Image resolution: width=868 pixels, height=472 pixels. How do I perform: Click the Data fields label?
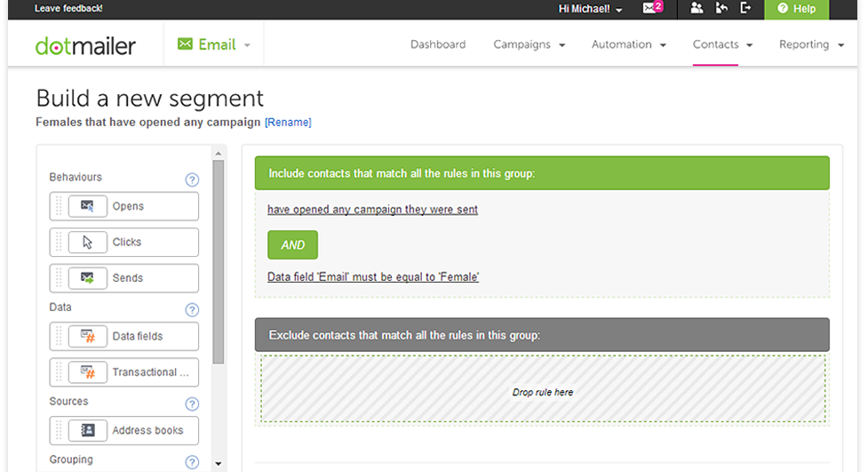pyautogui.click(x=138, y=336)
